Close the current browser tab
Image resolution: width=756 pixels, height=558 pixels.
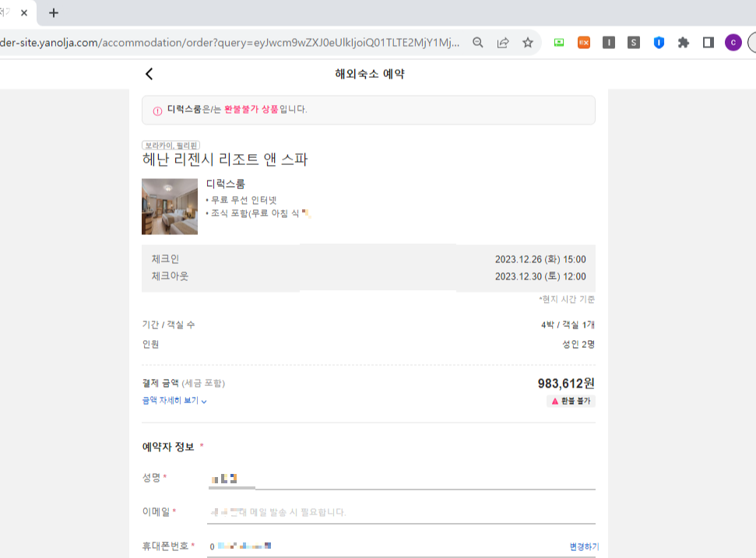[24, 13]
